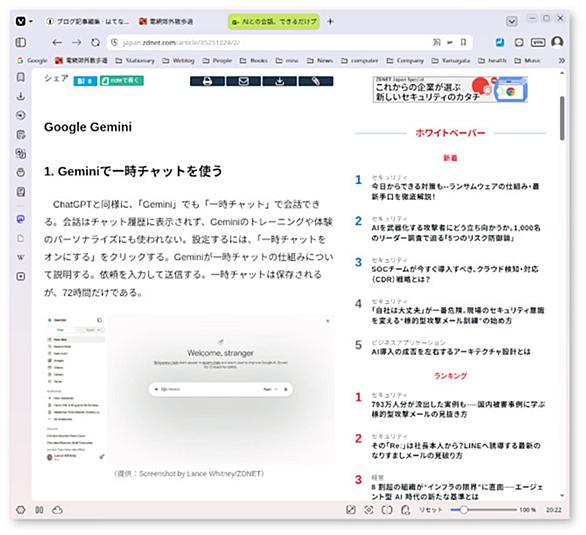Viewport: 586px width, 535px height.
Task: Open the health bookmark folder
Action: click(x=492, y=61)
